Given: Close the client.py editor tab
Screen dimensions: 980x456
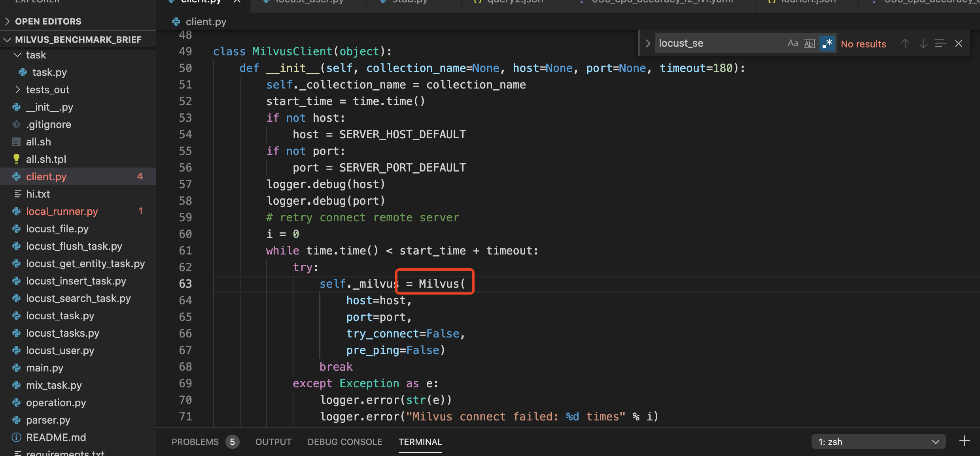Looking at the screenshot, I should click(236, 2).
